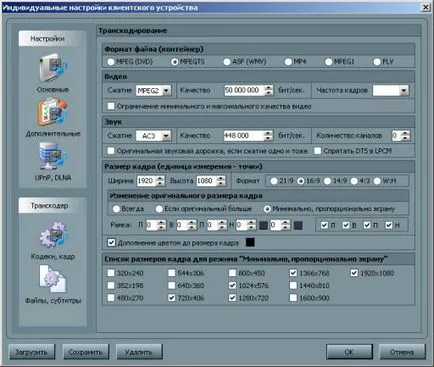Screen dimensions: 434x367
Task: Confirm with the OK button
Action: 349,352
